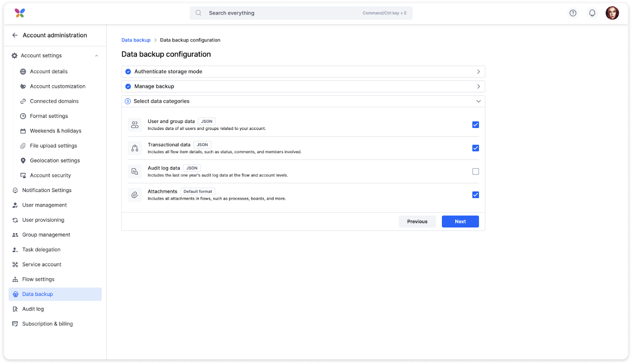Click the File upload settings paperclip icon
Image resolution: width=632 pixels, height=364 pixels.
[23, 146]
